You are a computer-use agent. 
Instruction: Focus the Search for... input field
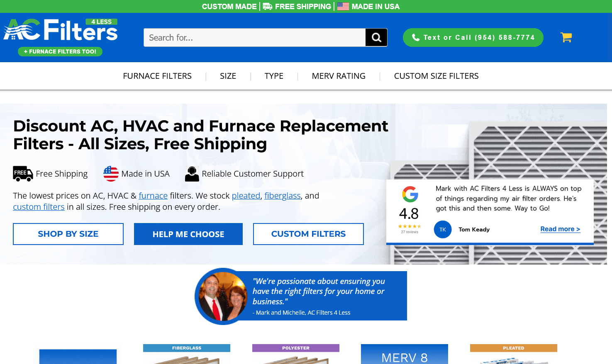[255, 37]
